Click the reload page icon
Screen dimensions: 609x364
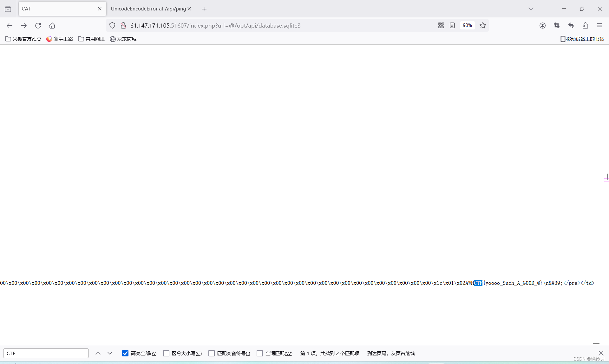[x=38, y=26]
